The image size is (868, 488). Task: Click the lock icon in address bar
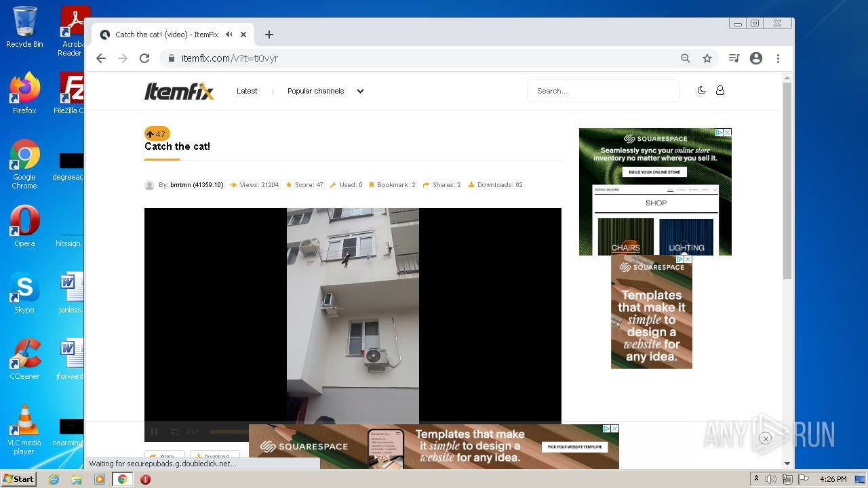[172, 58]
